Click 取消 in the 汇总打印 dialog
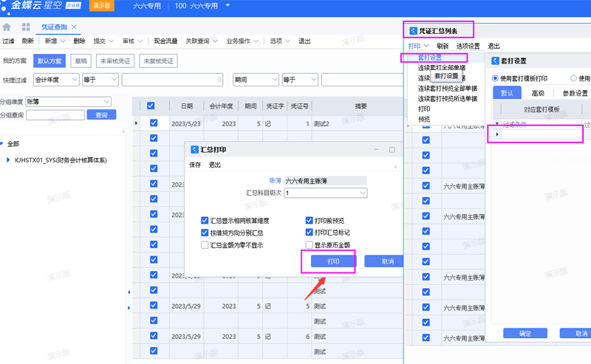 [385, 261]
